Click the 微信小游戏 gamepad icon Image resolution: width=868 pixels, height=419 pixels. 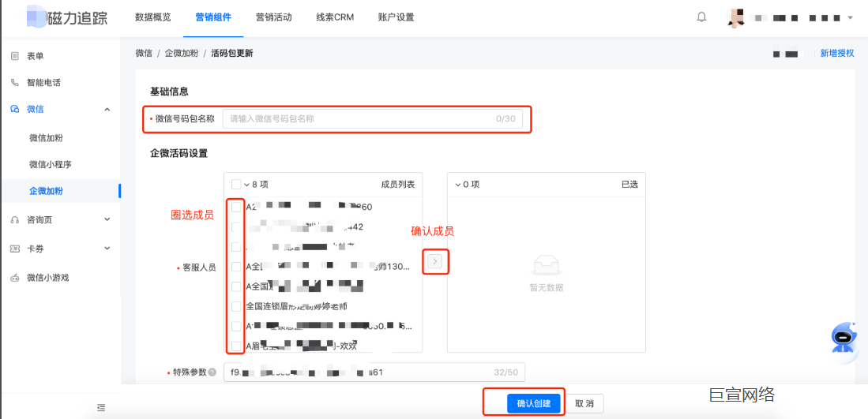pyautogui.click(x=15, y=278)
